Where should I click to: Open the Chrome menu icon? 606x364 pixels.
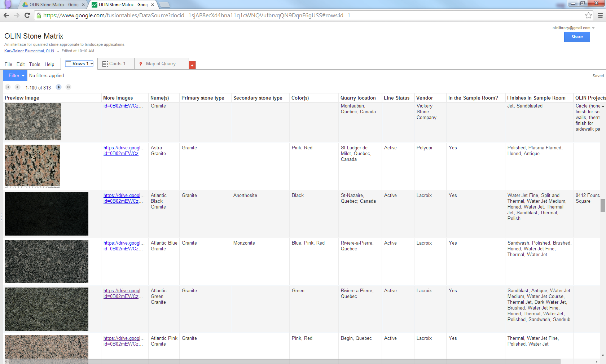[x=600, y=15]
